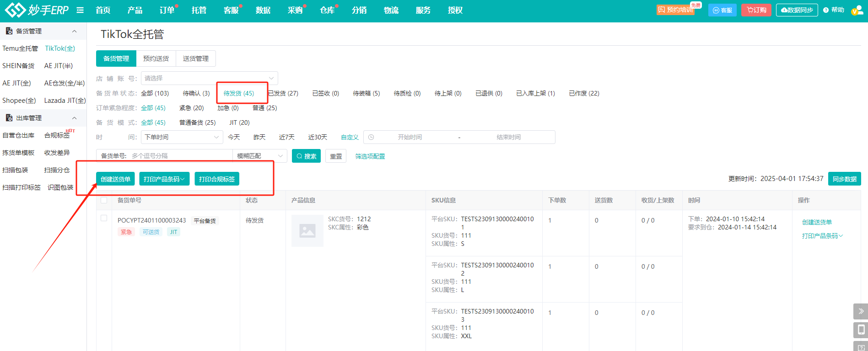
Task: Select the 自定义 time option
Action: (x=350, y=137)
